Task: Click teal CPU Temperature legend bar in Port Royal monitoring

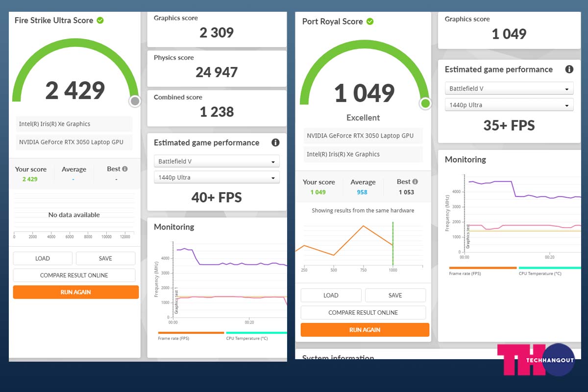Action: (550, 268)
